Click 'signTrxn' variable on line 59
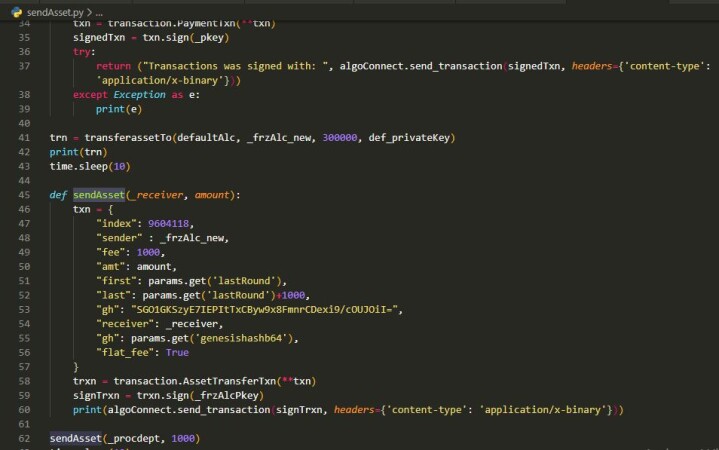 [96, 395]
